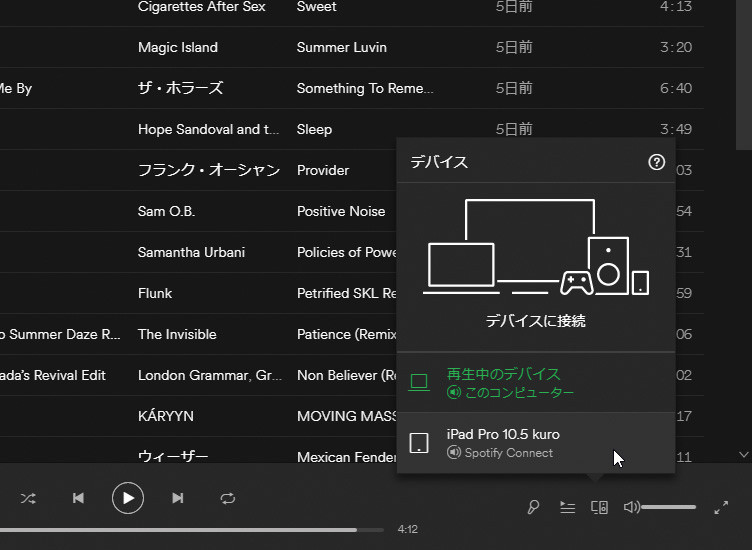Open artist Samantha Urbani
752x550 pixels.
191,252
